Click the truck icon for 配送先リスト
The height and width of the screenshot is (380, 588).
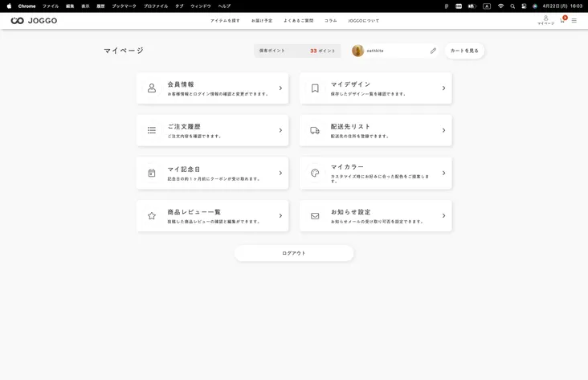[x=315, y=130]
